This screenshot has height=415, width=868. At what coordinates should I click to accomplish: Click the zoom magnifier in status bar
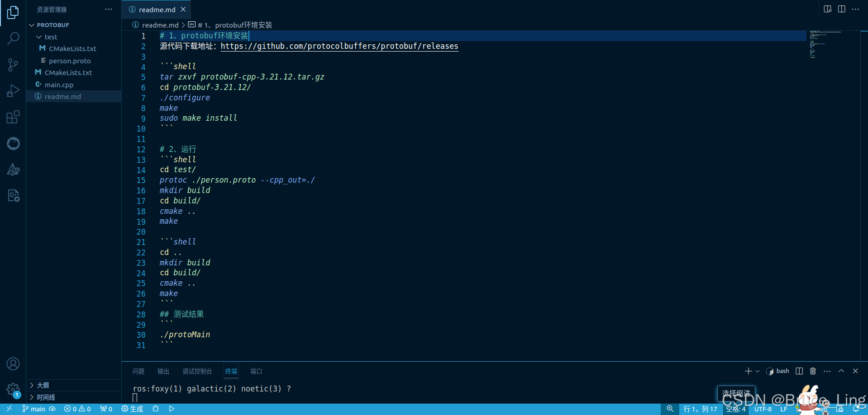click(x=670, y=409)
